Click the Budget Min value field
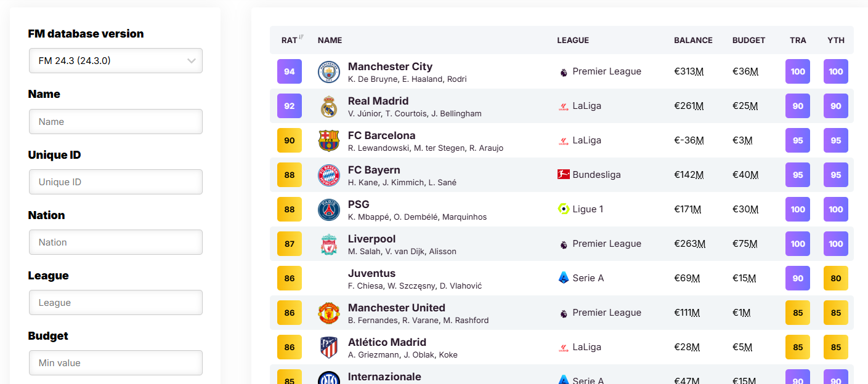Image resolution: width=868 pixels, height=384 pixels. 116,363
